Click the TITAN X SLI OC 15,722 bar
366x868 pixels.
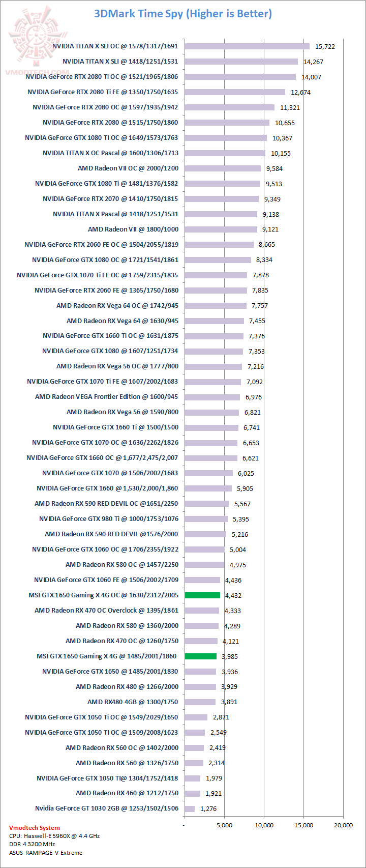click(x=247, y=46)
